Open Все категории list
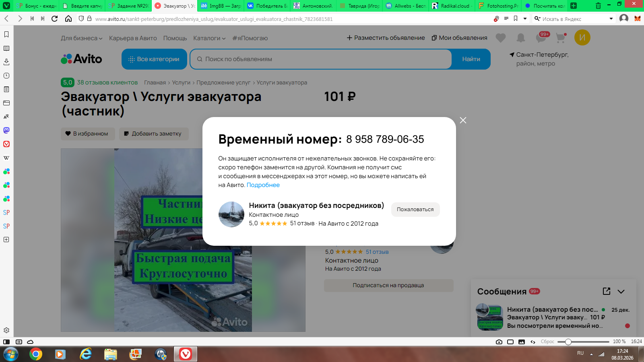 pyautogui.click(x=154, y=59)
